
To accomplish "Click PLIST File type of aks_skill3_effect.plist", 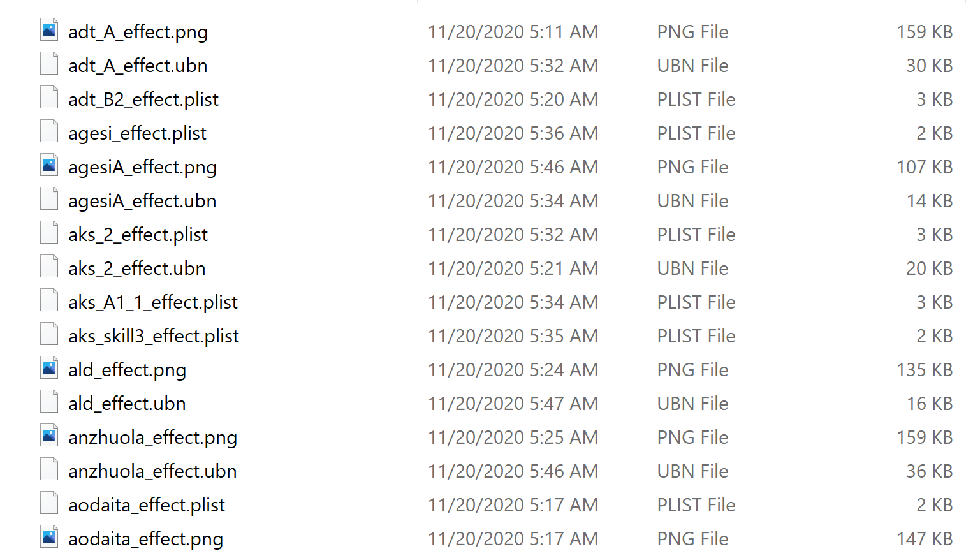I will pyautogui.click(x=696, y=336).
